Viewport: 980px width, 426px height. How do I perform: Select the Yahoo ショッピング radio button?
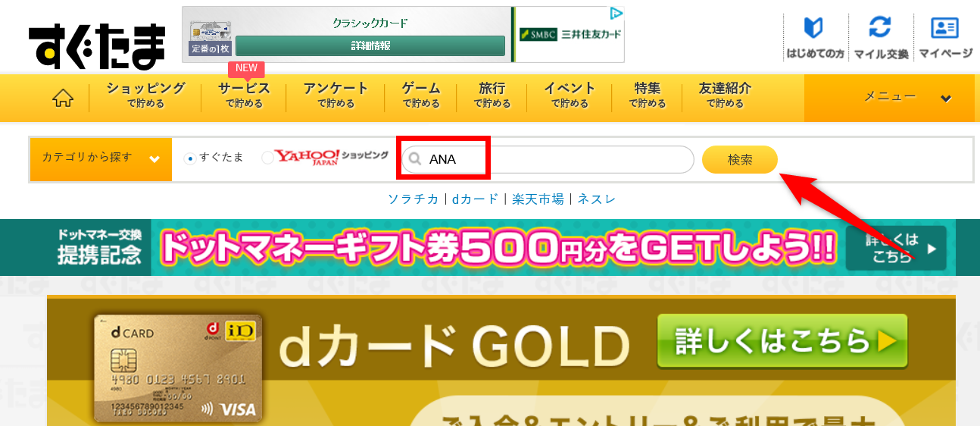[267, 158]
